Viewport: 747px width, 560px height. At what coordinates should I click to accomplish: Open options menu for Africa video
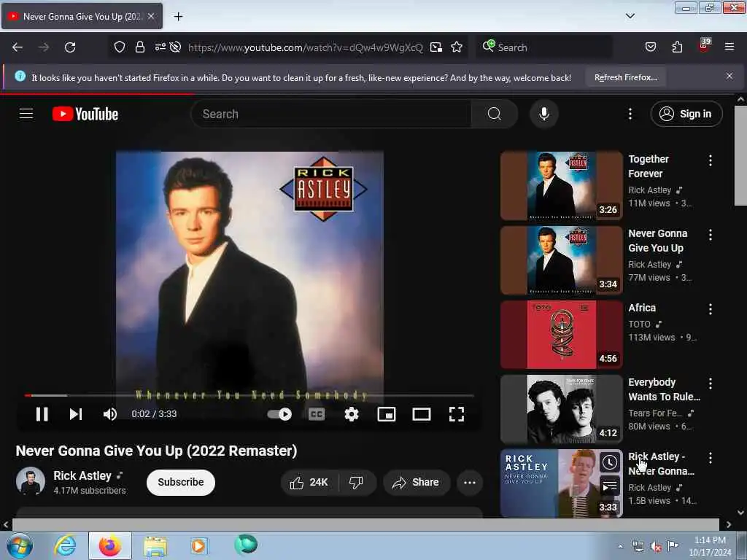[x=711, y=309]
